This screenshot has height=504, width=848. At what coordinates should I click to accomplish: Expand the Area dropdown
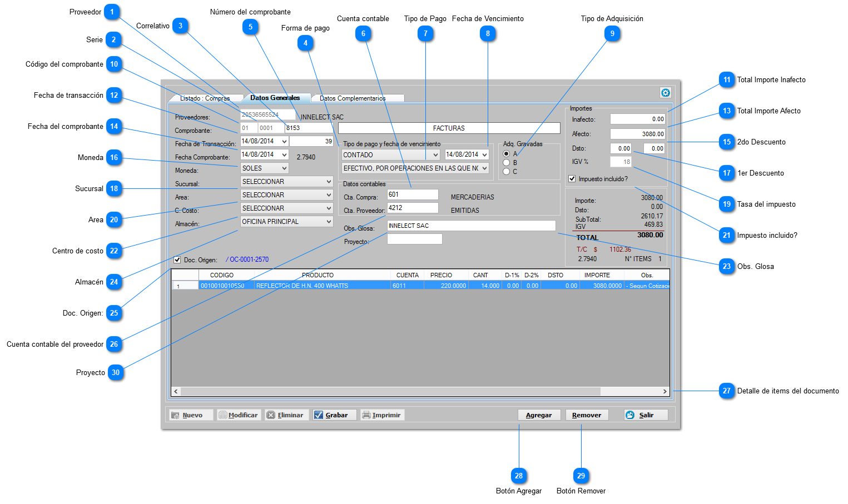(x=329, y=195)
